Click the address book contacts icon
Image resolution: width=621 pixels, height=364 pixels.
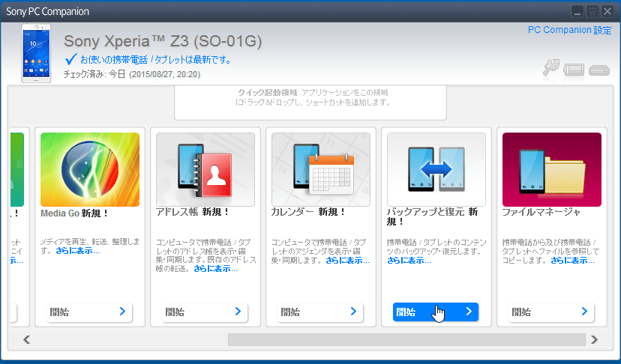(x=205, y=169)
